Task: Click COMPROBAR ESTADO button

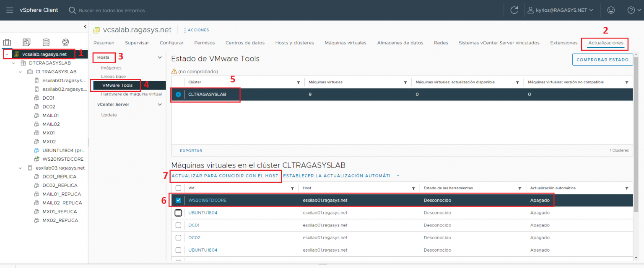Action: pos(602,59)
